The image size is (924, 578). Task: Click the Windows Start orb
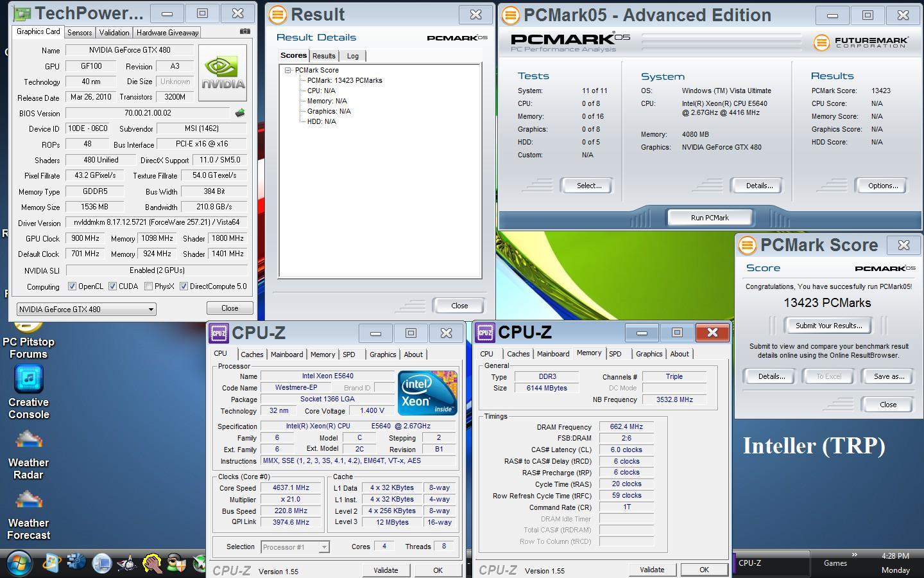[x=19, y=563]
